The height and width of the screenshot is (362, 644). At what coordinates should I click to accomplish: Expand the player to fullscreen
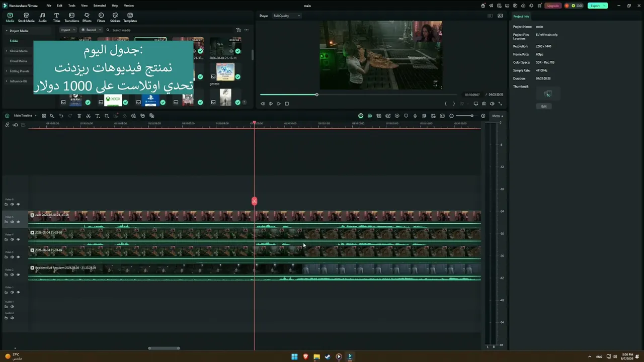(500, 104)
